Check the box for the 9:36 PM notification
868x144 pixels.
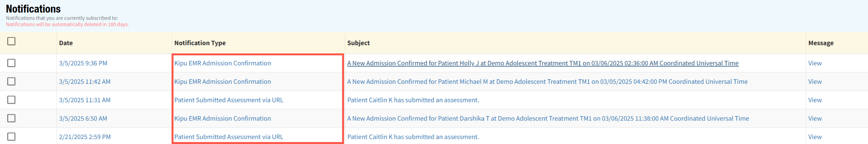click(x=12, y=63)
